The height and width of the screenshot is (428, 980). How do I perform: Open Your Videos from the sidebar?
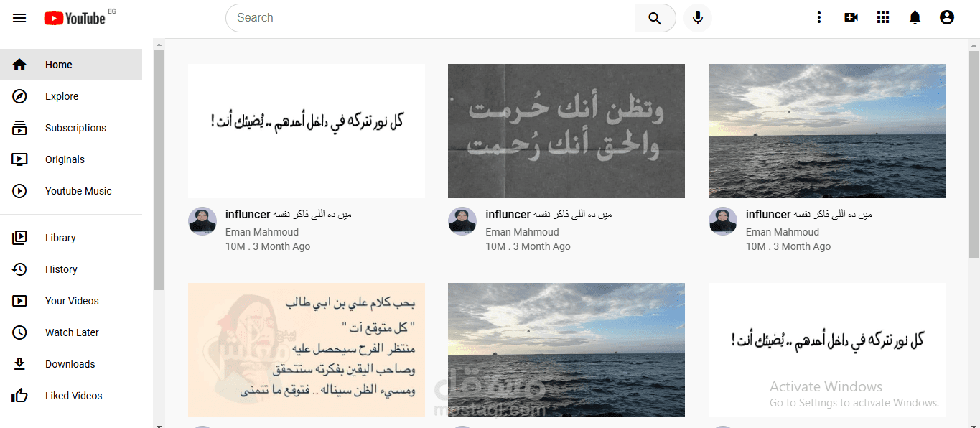click(20, 301)
